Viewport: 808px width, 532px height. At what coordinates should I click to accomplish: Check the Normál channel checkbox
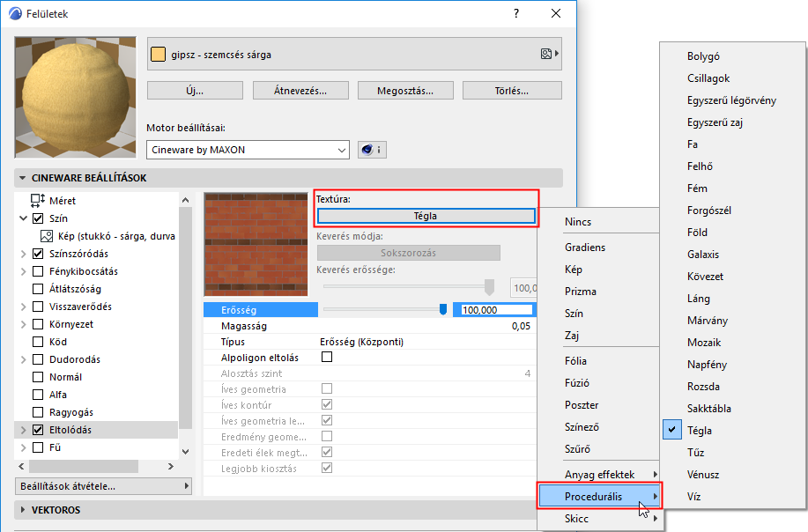38,376
